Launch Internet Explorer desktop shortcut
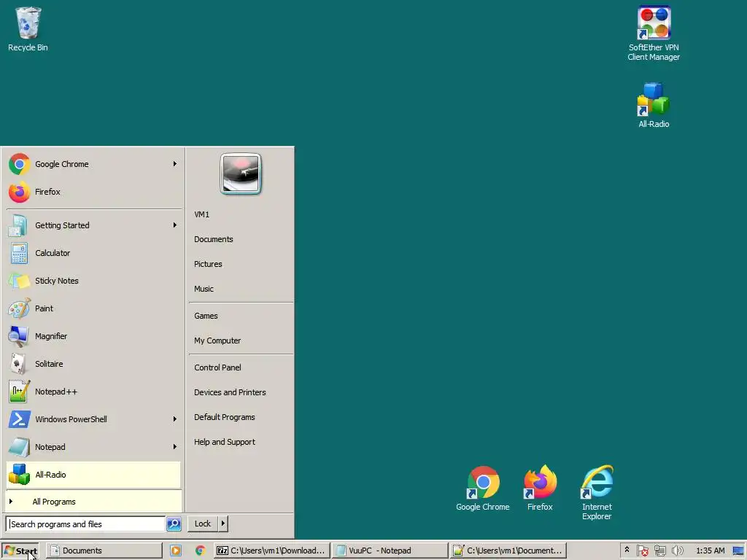 (x=597, y=492)
